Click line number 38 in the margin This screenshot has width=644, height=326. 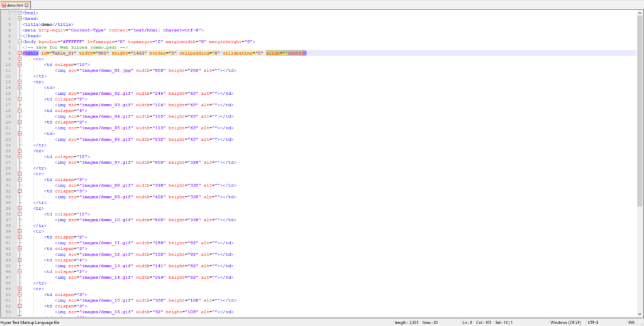coord(9,225)
